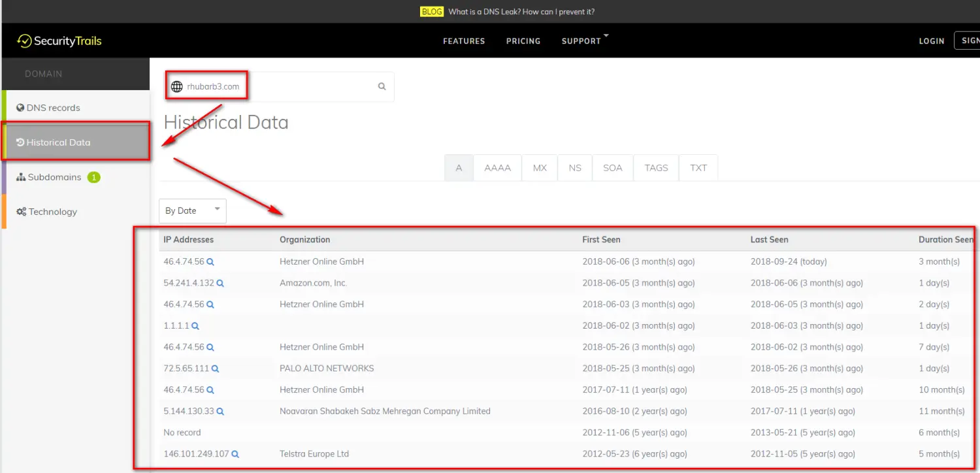Click magnifier for 46.4.74.56 first seen 2018-06-03
The height and width of the screenshot is (473, 980).
210,304
